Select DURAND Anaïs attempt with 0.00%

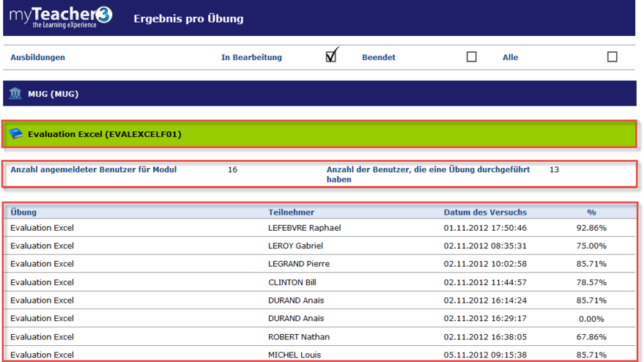tap(296, 319)
